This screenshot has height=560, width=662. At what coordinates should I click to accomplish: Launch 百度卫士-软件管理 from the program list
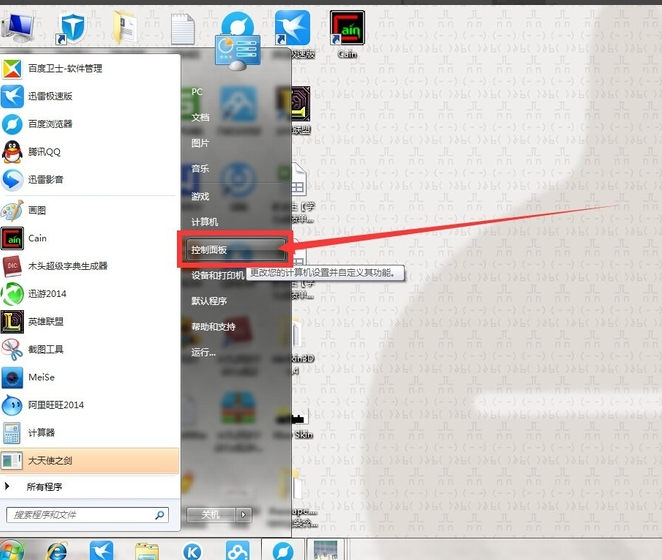click(65, 69)
